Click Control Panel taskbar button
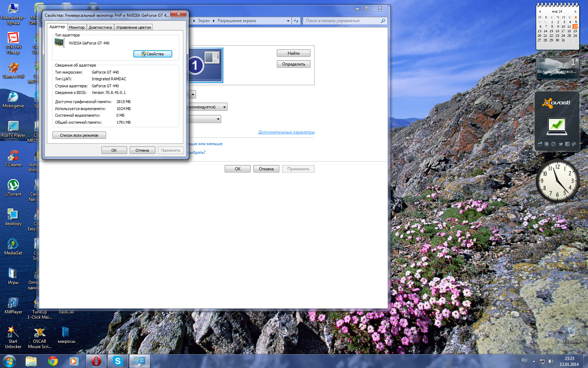 (x=140, y=361)
